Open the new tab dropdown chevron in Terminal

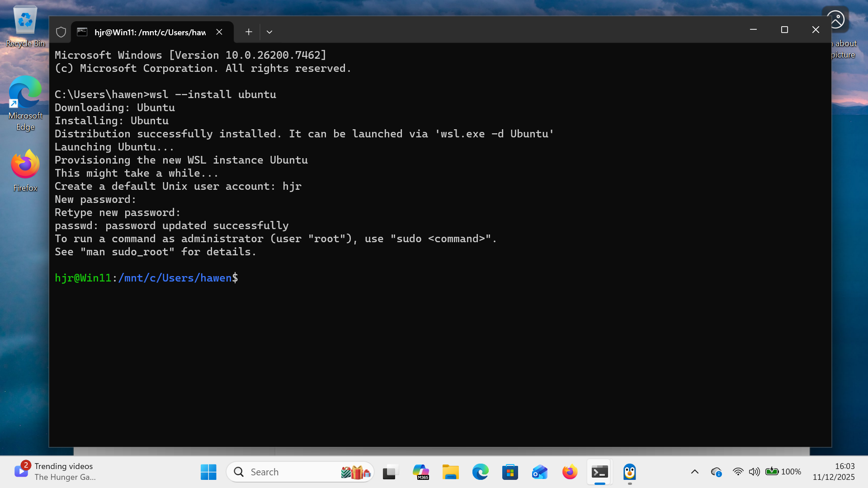click(269, 32)
